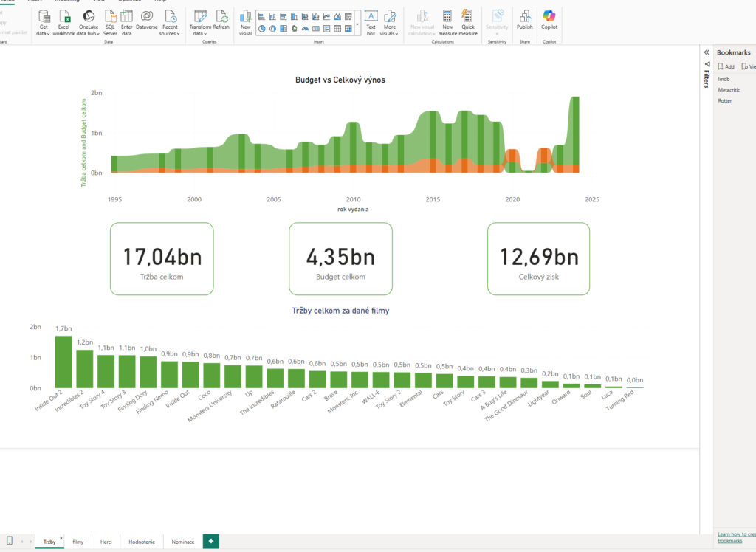Click the Enter data icon

click(126, 16)
